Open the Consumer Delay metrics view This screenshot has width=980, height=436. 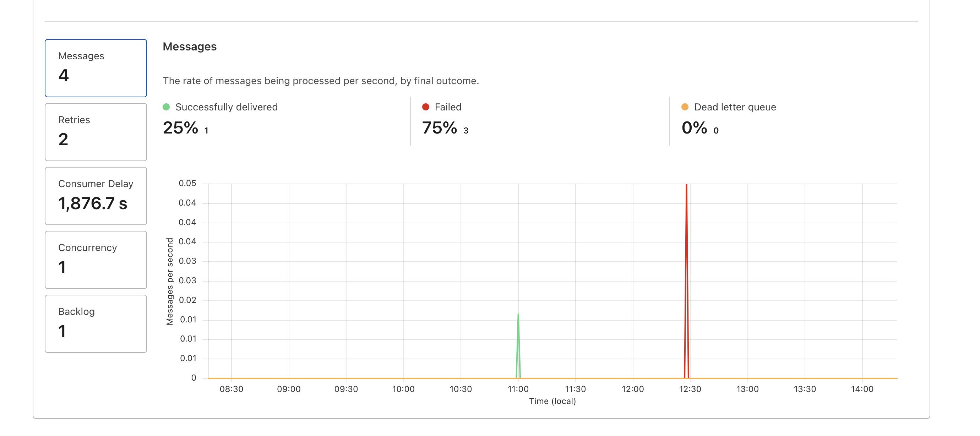point(96,196)
